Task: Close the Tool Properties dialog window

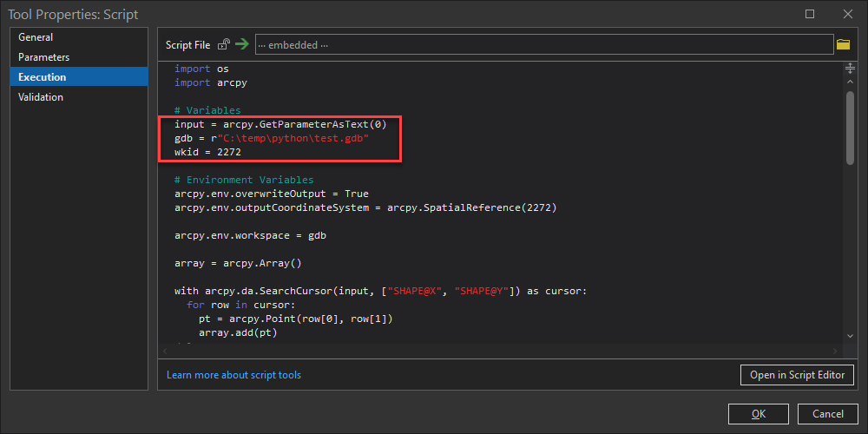Action: click(848, 14)
